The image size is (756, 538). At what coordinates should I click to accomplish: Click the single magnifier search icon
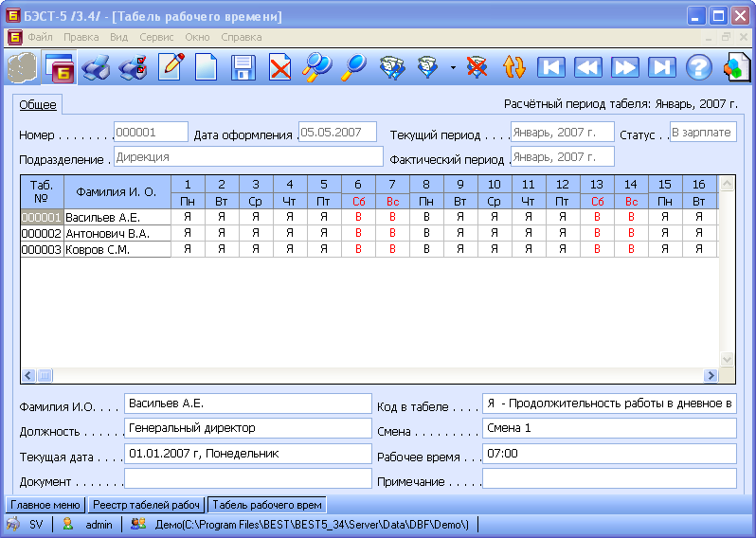354,67
